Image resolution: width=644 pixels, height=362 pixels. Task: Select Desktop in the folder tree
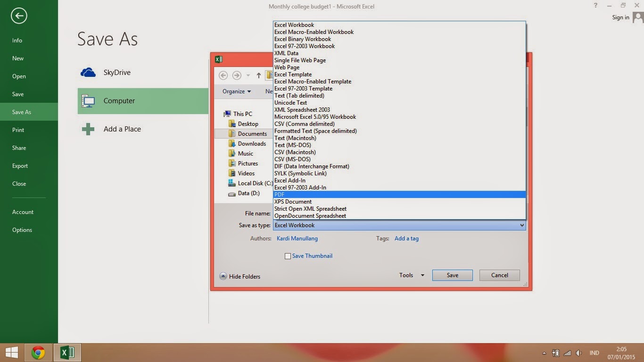[243, 124]
